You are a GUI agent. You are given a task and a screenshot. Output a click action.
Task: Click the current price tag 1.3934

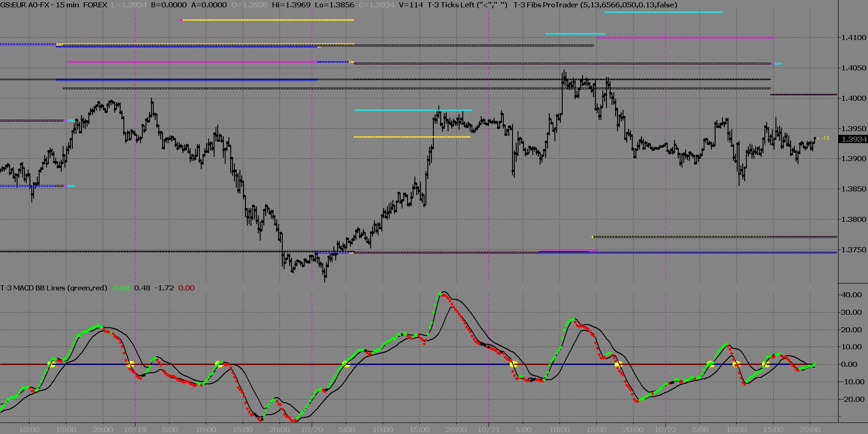(x=854, y=139)
